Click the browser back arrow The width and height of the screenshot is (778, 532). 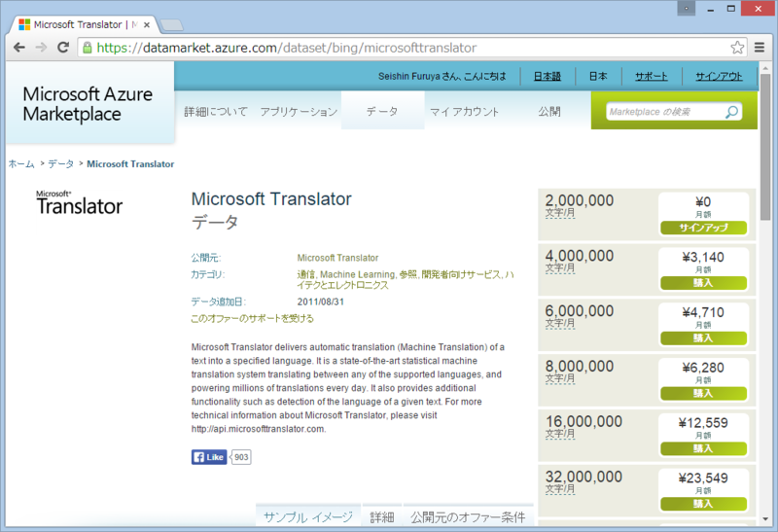tap(19, 47)
